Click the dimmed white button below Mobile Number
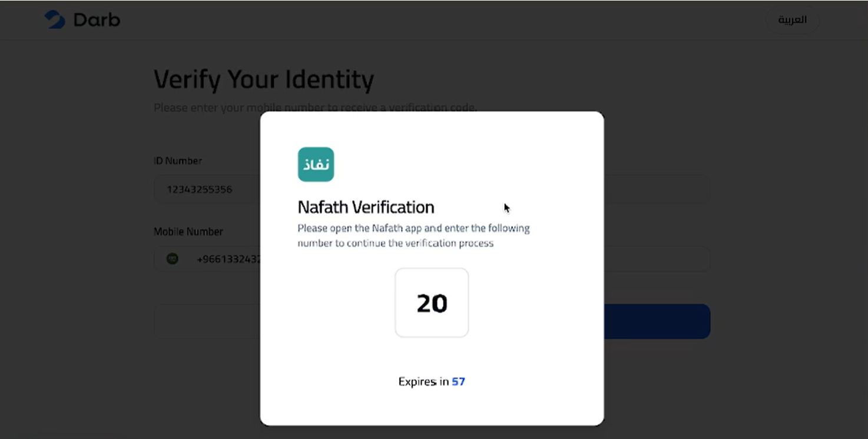The image size is (868, 439). point(207,321)
